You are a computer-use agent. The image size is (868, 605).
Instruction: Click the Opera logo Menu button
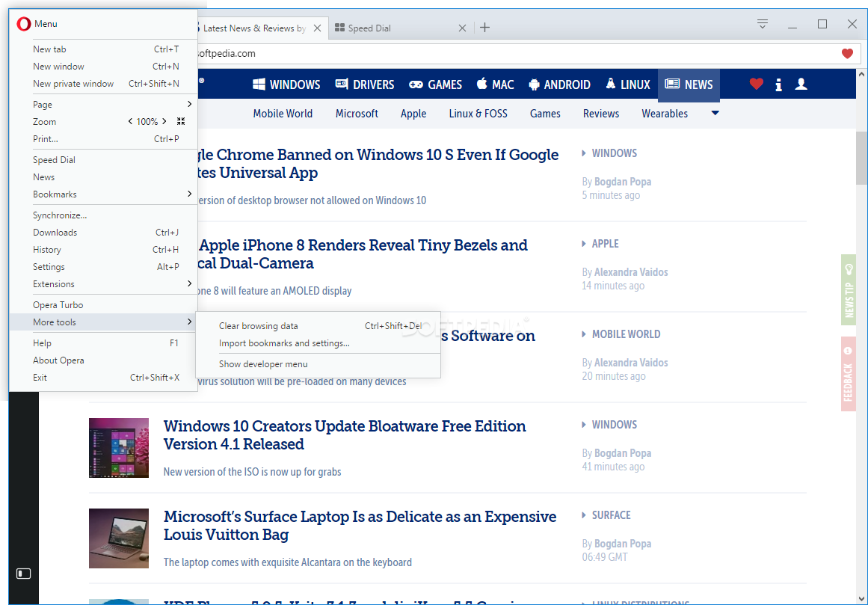point(37,24)
